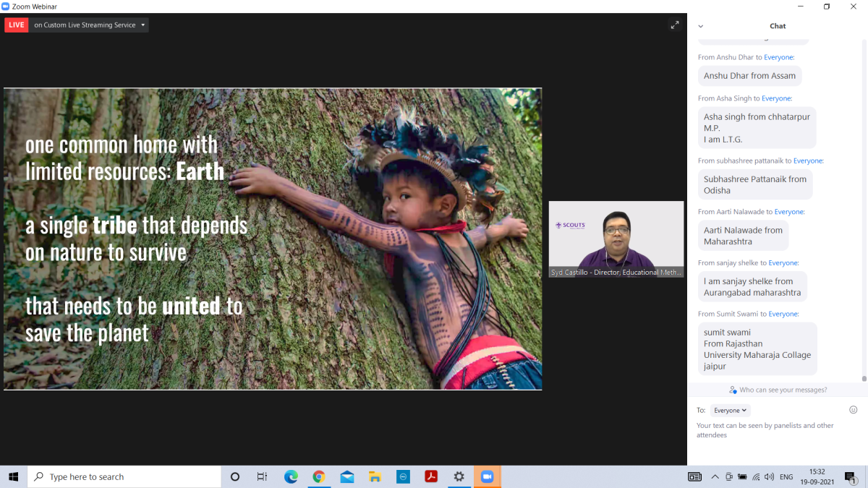868x488 pixels.
Task: Open the volume control in system tray
Action: pyautogui.click(x=769, y=477)
